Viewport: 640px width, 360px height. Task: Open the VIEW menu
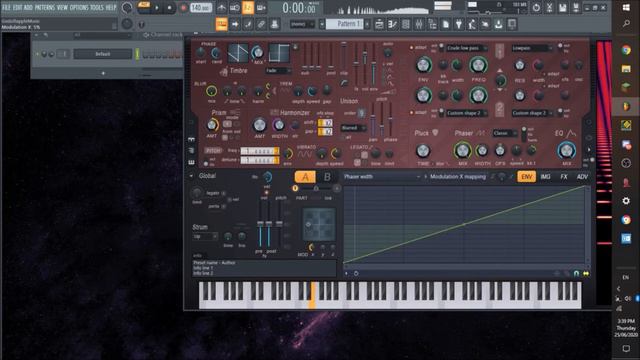click(x=62, y=8)
